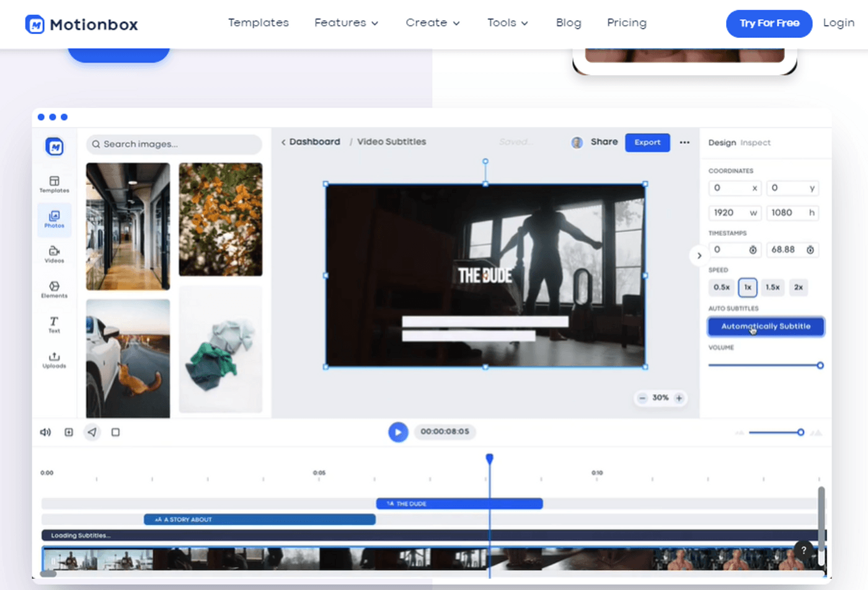
Task: Expand the Create dropdown menu
Action: [x=432, y=23]
